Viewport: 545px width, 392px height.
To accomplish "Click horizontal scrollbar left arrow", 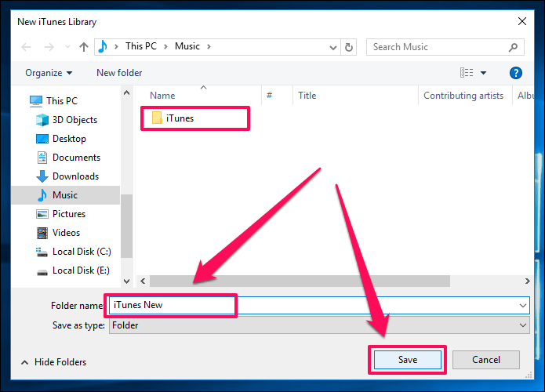I will (143, 281).
